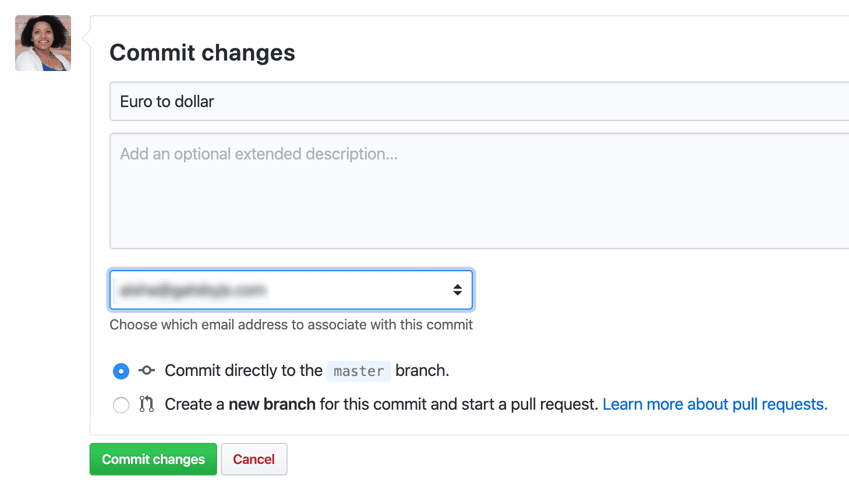The width and height of the screenshot is (849, 504).
Task: Click the up-down arrows on email selector
Action: click(x=458, y=290)
